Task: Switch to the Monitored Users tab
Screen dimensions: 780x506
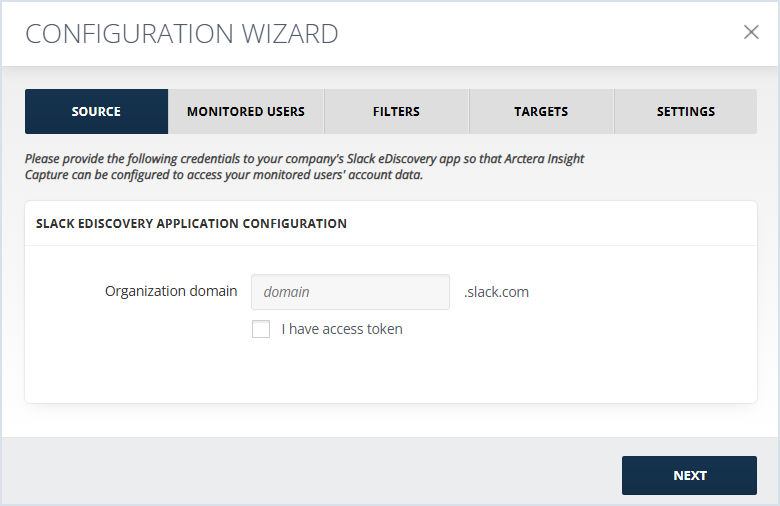Action: pos(246,111)
